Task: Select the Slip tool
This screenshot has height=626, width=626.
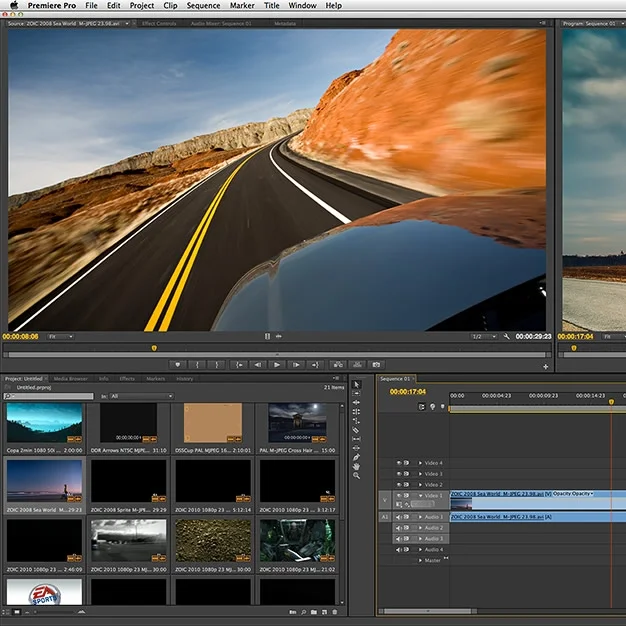Action: click(x=356, y=439)
